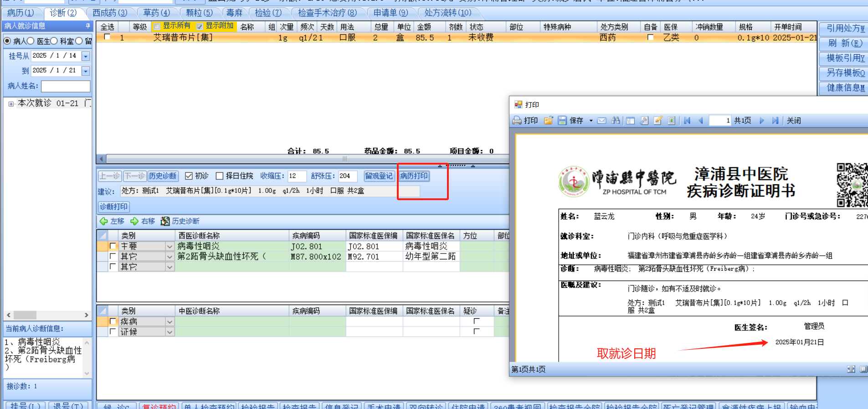Click the 诊断打印 button
Viewport: 868px width, 409px height.
tap(114, 207)
